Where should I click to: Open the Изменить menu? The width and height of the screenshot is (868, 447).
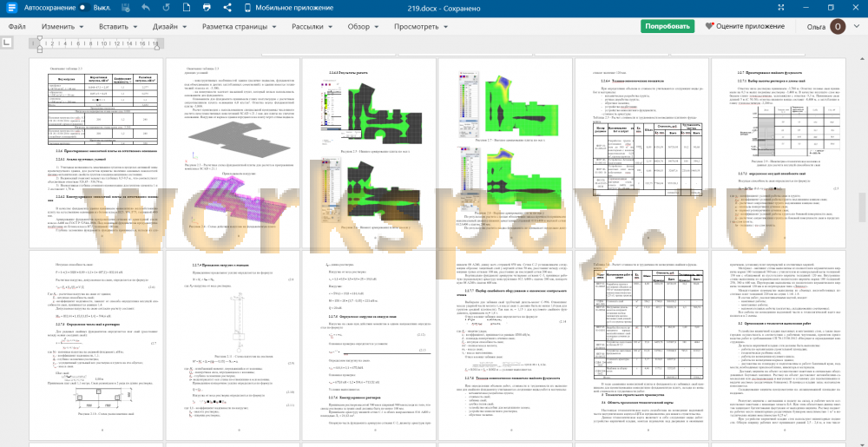point(62,27)
